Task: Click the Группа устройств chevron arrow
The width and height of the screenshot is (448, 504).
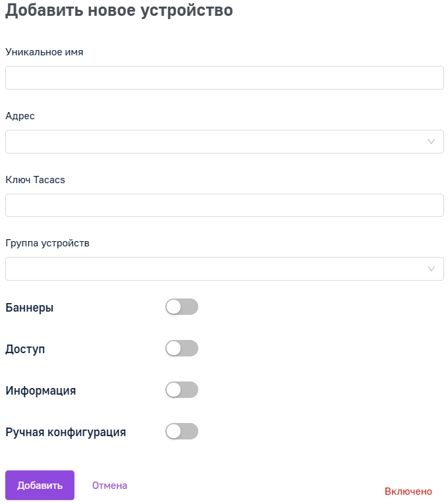Action: (x=431, y=269)
